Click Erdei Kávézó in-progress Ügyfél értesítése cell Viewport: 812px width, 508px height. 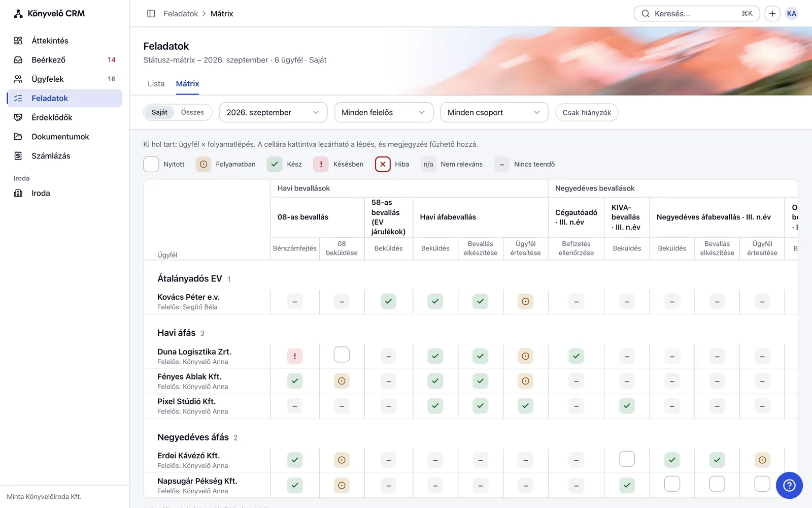pyautogui.click(x=762, y=460)
